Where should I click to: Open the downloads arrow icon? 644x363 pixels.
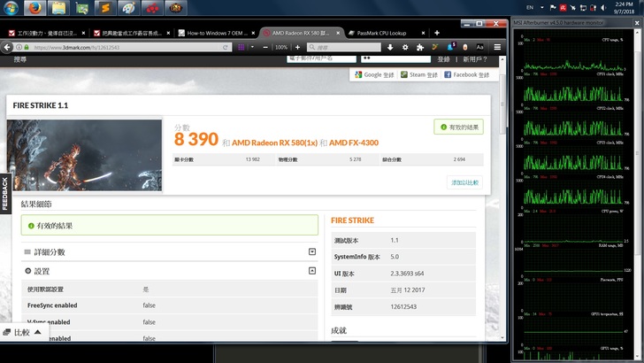[390, 47]
